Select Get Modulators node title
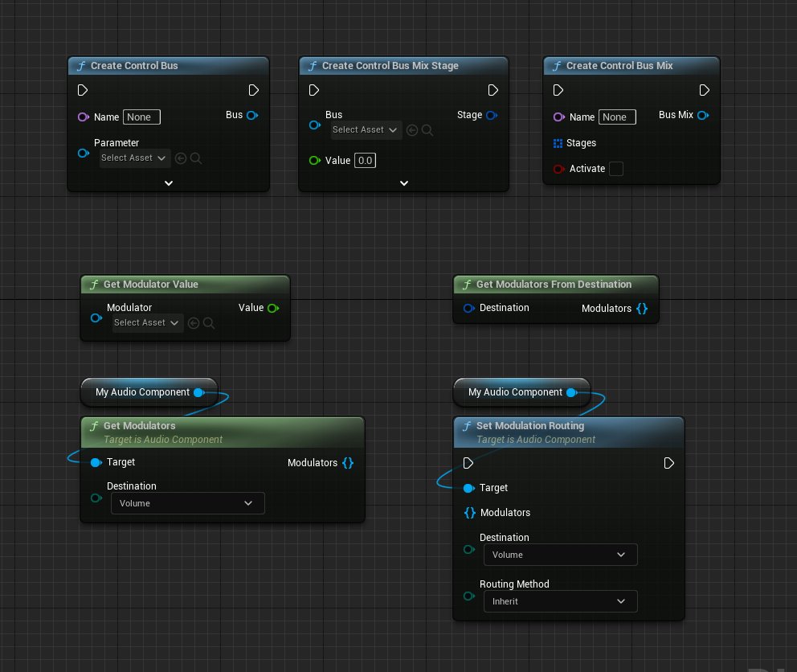This screenshot has width=797, height=672. pos(139,426)
